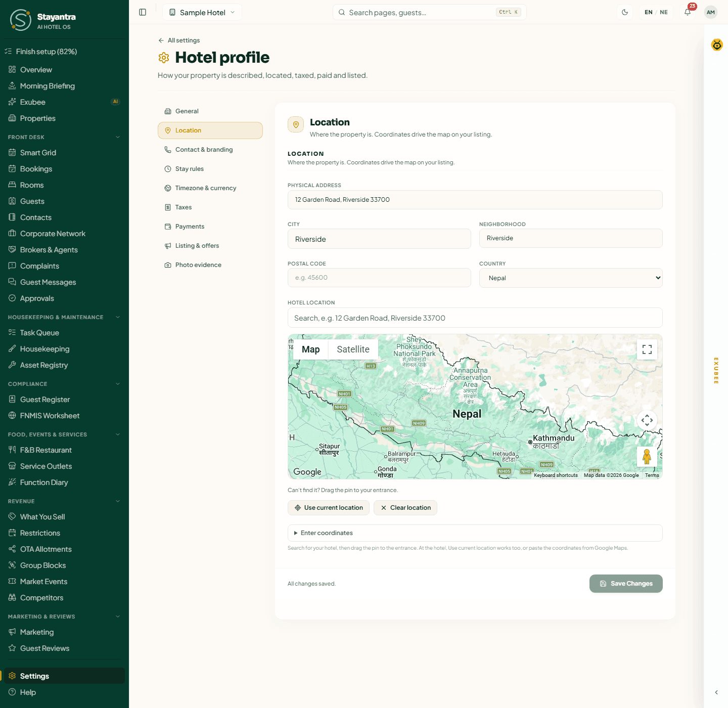
Task: Open map camera pan controls
Action: pyautogui.click(x=647, y=420)
